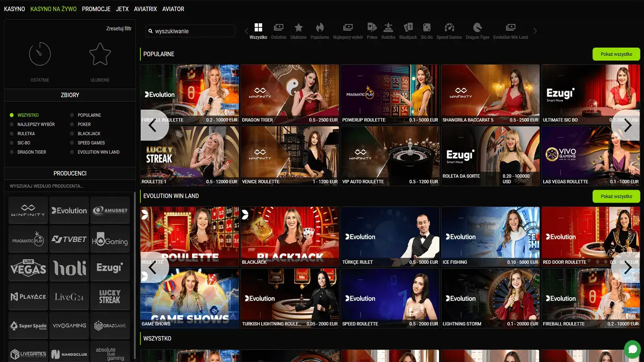Filter by HoGaming producer logo
Image resolution: width=644 pixels, height=362 pixels.
(110, 239)
